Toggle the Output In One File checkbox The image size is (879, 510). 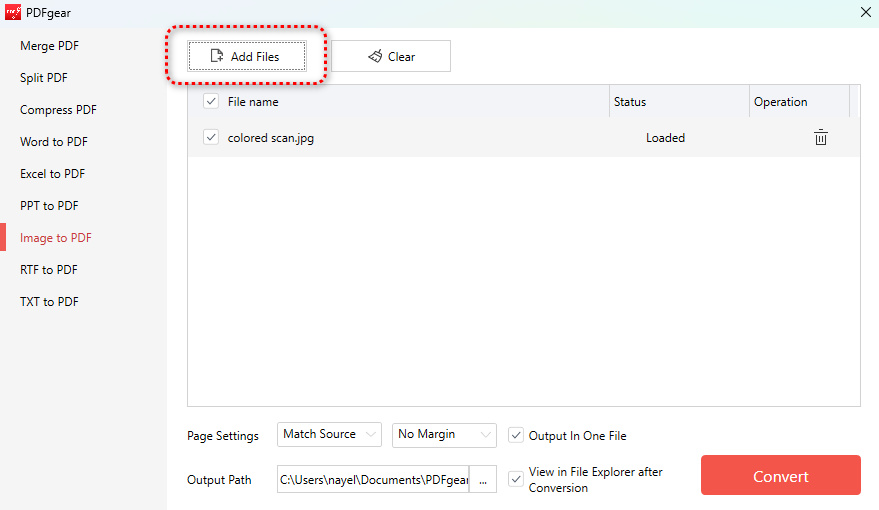click(516, 435)
